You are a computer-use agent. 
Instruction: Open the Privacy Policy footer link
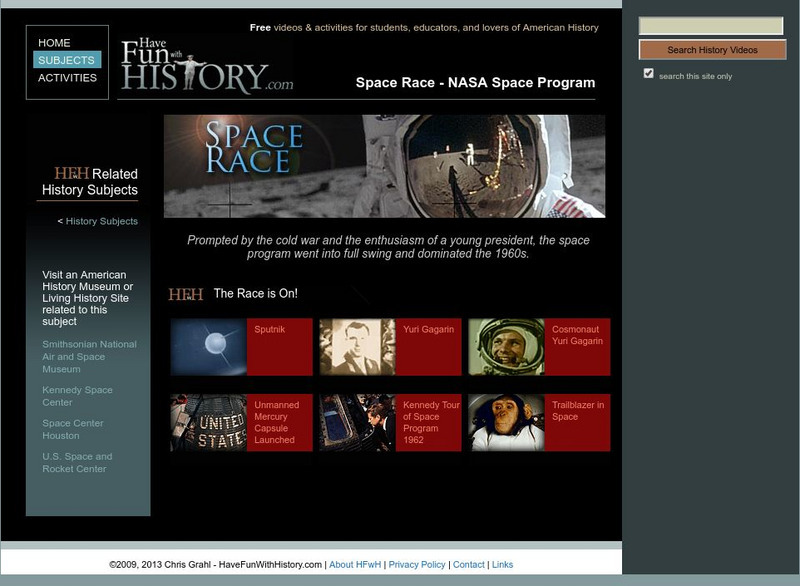tap(417, 565)
